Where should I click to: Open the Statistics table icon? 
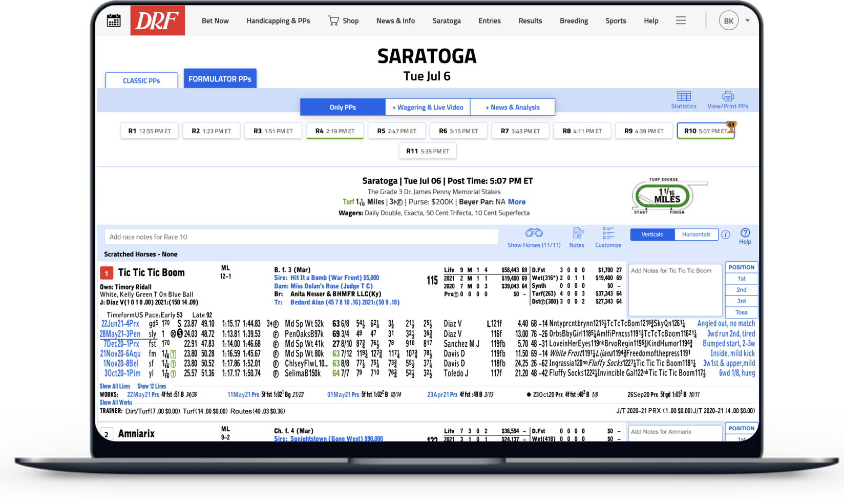tap(684, 96)
